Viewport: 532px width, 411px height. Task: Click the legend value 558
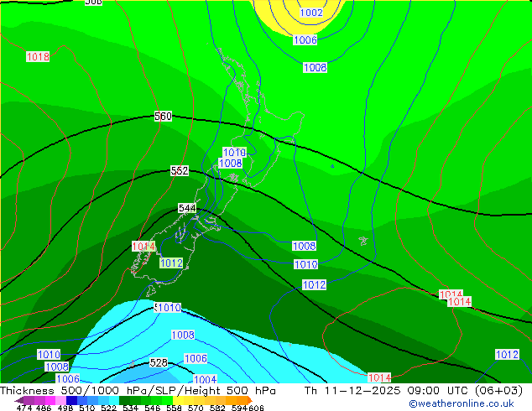tap(174, 408)
